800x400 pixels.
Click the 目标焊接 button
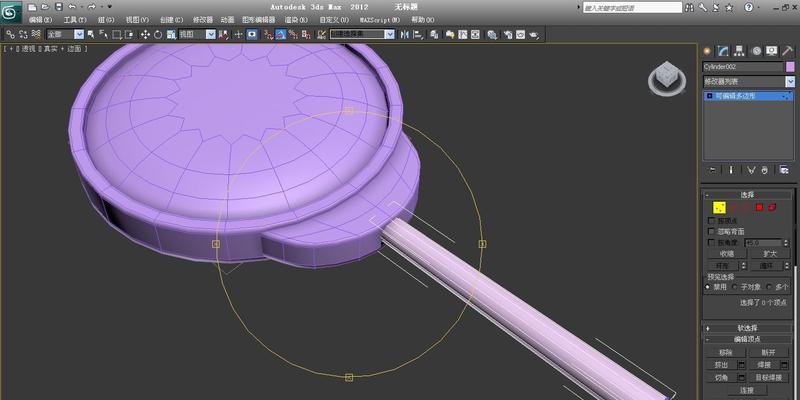click(768, 378)
